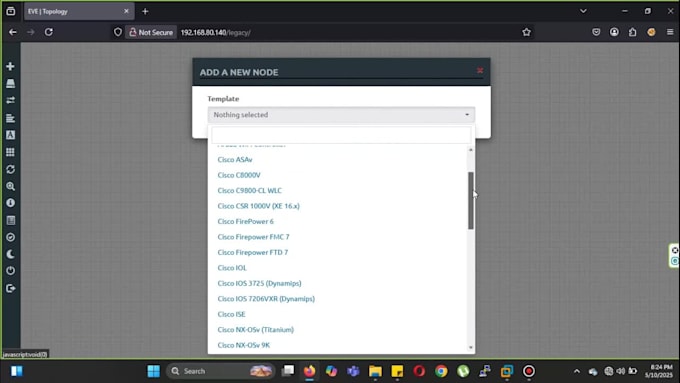
Task: Click the Logout sidebar icon
Action: (10, 288)
